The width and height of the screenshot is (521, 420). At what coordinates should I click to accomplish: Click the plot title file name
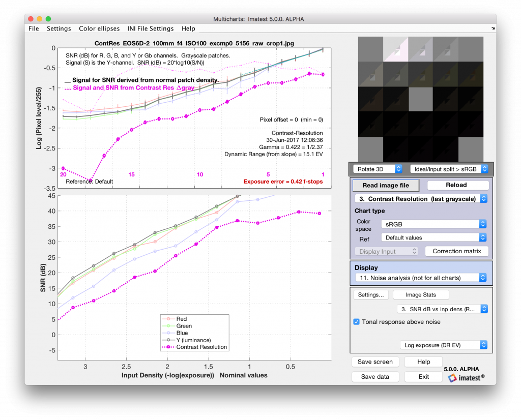tap(194, 44)
